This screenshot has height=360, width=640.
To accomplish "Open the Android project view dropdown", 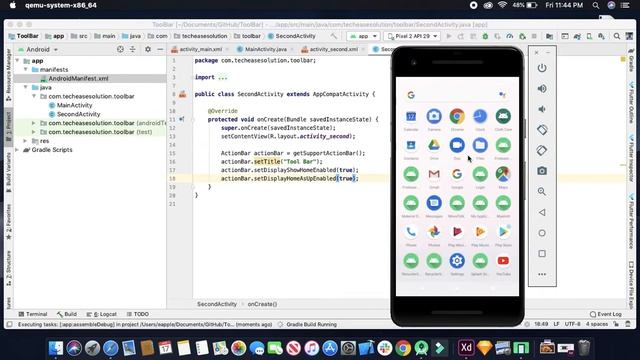I will coord(38,49).
